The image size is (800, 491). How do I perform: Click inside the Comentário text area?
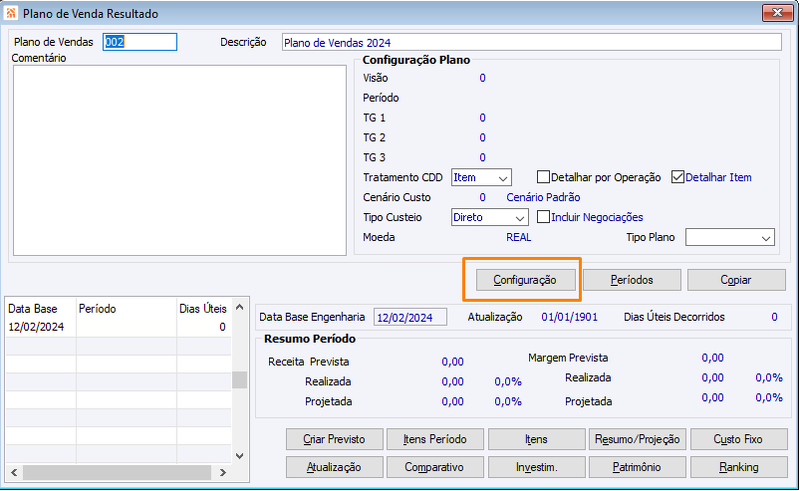(180, 160)
